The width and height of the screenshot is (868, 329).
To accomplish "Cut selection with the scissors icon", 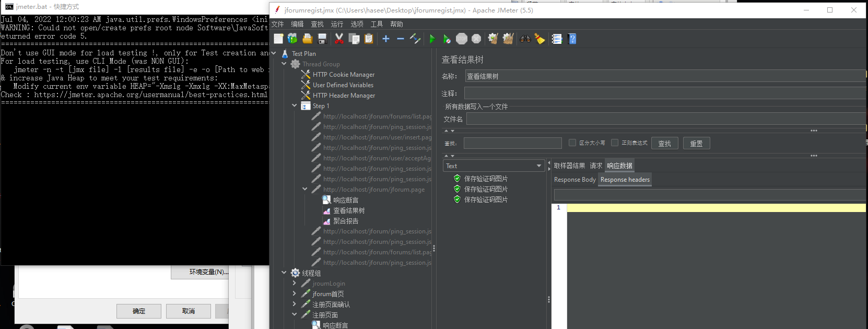I will (339, 39).
